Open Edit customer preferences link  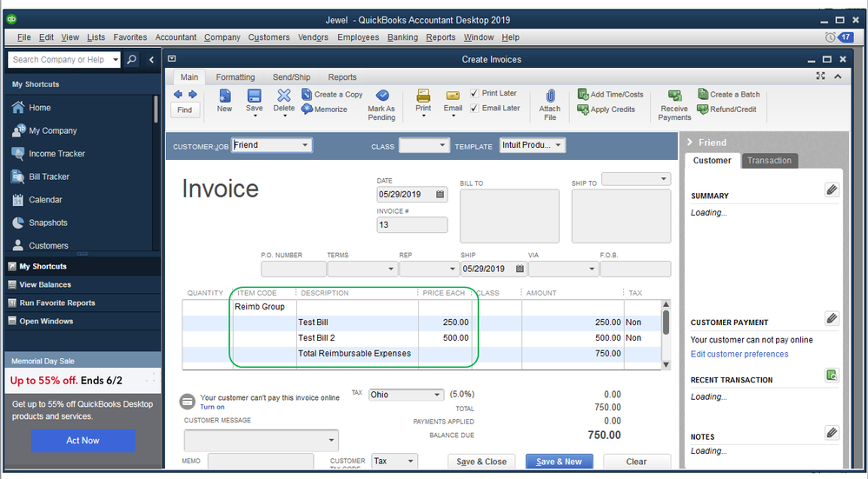coord(739,354)
